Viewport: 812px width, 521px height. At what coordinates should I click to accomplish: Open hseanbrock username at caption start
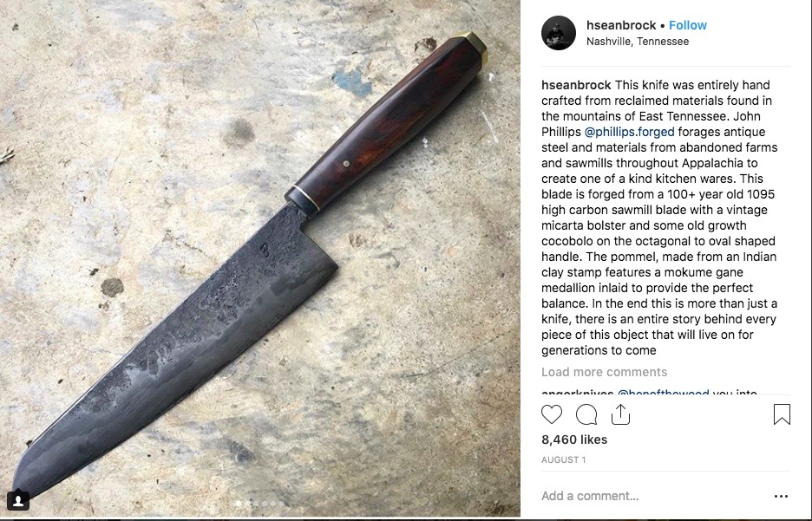[x=576, y=85]
